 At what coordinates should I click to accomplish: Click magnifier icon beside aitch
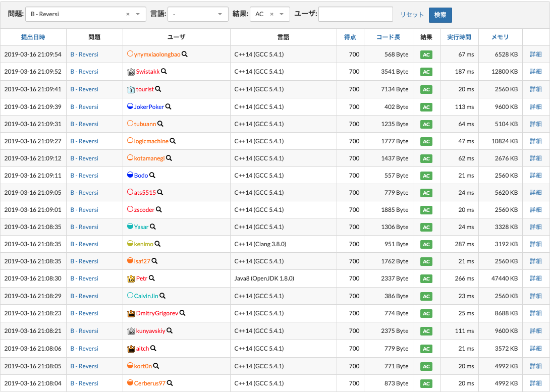153,349
